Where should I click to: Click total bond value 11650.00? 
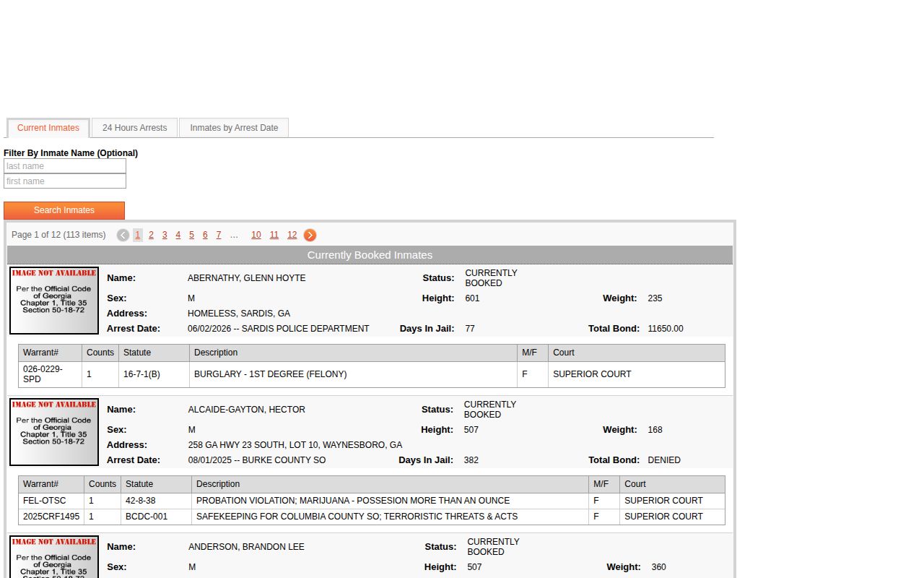tap(666, 329)
